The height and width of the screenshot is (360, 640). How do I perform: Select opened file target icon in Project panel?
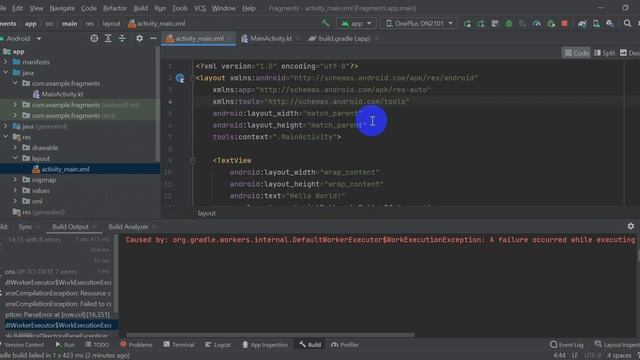[94, 38]
